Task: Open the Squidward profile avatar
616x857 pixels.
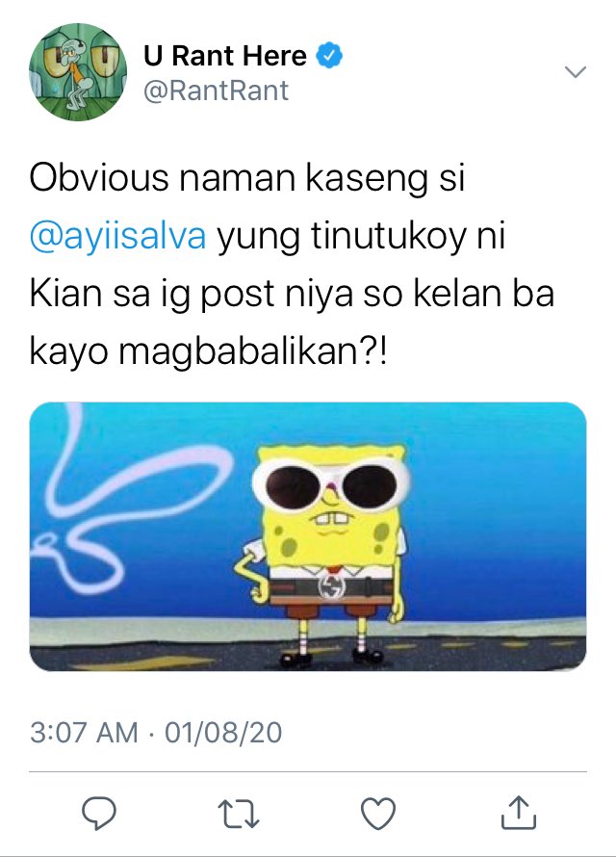Action: click(78, 71)
